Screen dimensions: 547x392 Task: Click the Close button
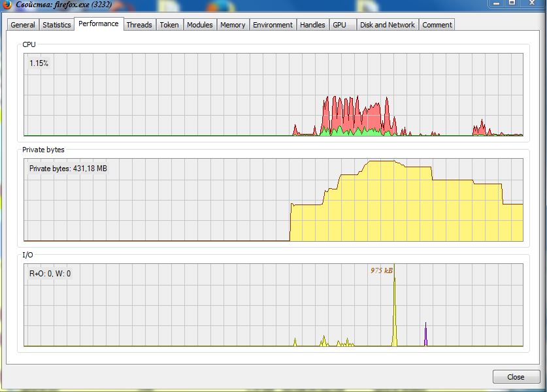(x=516, y=377)
